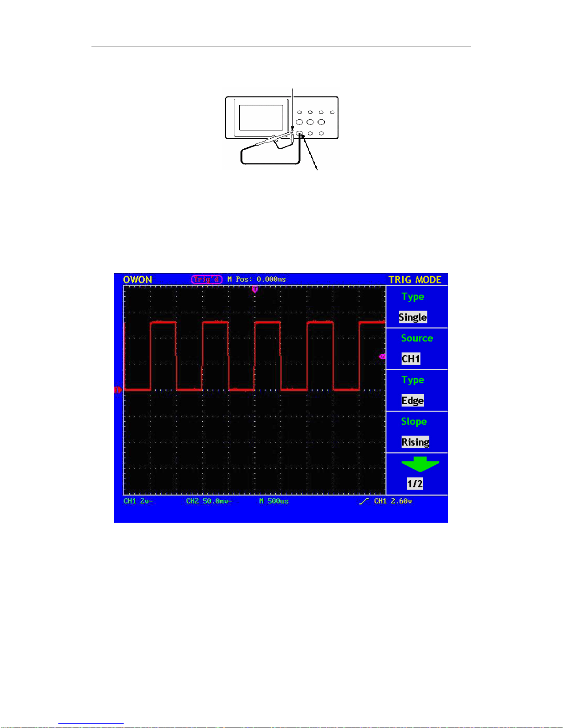This screenshot has width=563, height=728.
Task: Click the 1/2 page indicator
Action: (415, 484)
